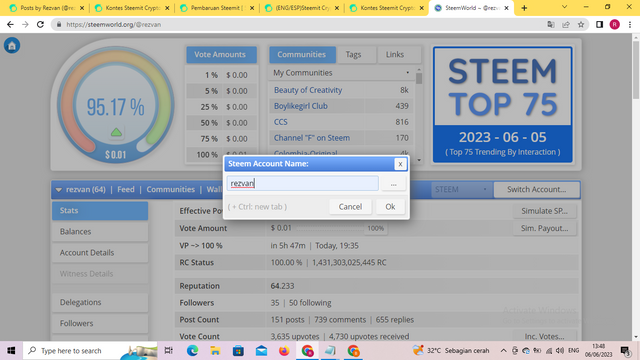Image resolution: width=640 pixels, height=360 pixels.
Task: Expand My Communities dropdown
Action: click(x=341, y=73)
